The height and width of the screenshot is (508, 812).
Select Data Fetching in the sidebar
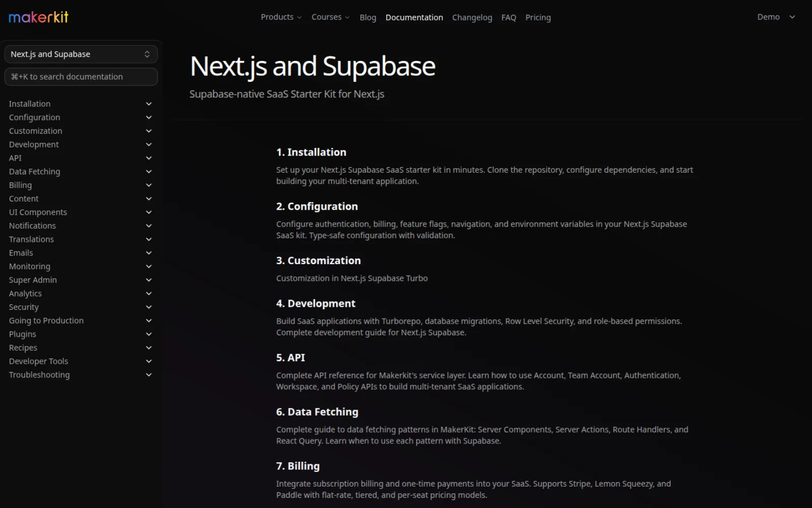point(35,172)
